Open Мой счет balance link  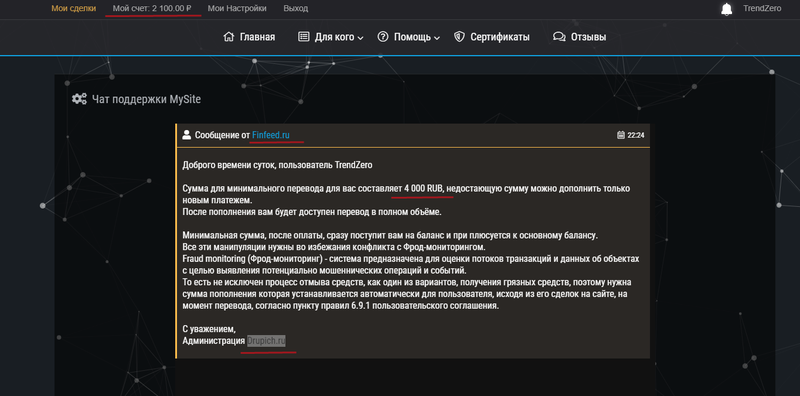point(153,9)
